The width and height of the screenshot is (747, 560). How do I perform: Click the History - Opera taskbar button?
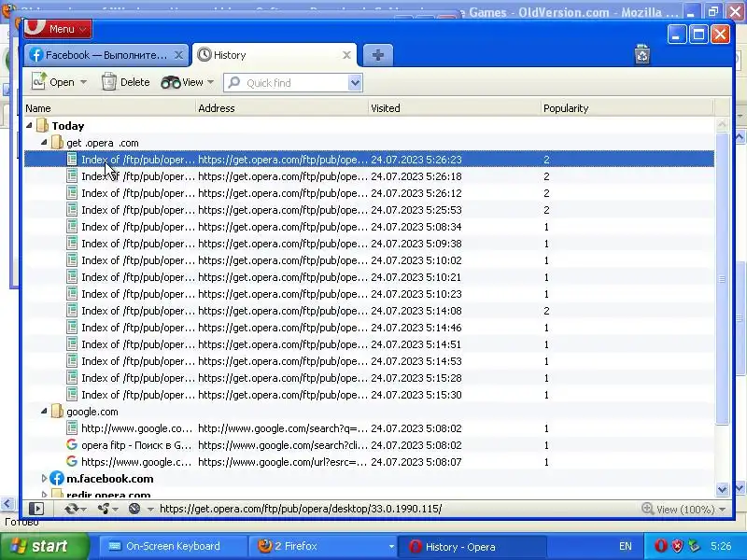point(472,547)
